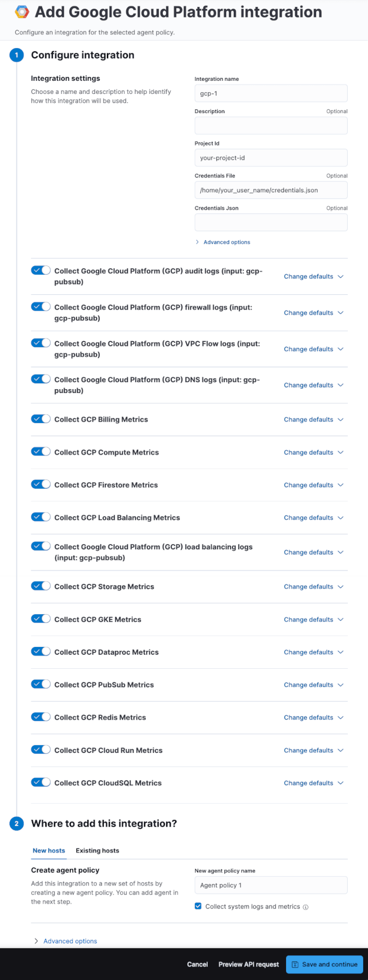368x980 pixels.
Task: Click the Preview API request link
Action: coord(248,964)
